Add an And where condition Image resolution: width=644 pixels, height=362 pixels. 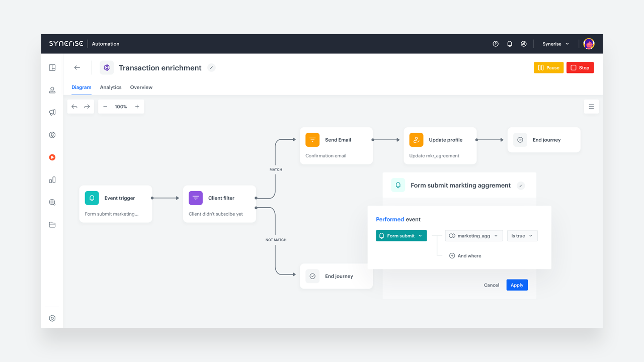pos(465,256)
